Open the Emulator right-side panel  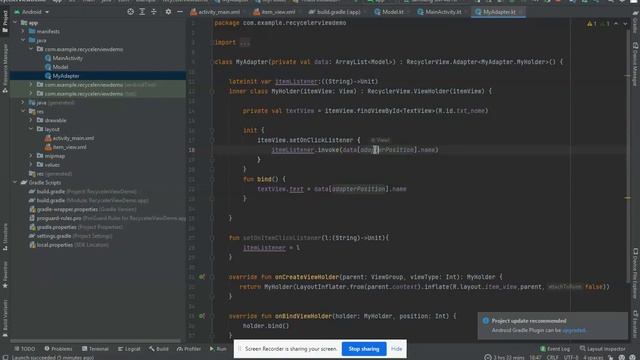coord(635,324)
